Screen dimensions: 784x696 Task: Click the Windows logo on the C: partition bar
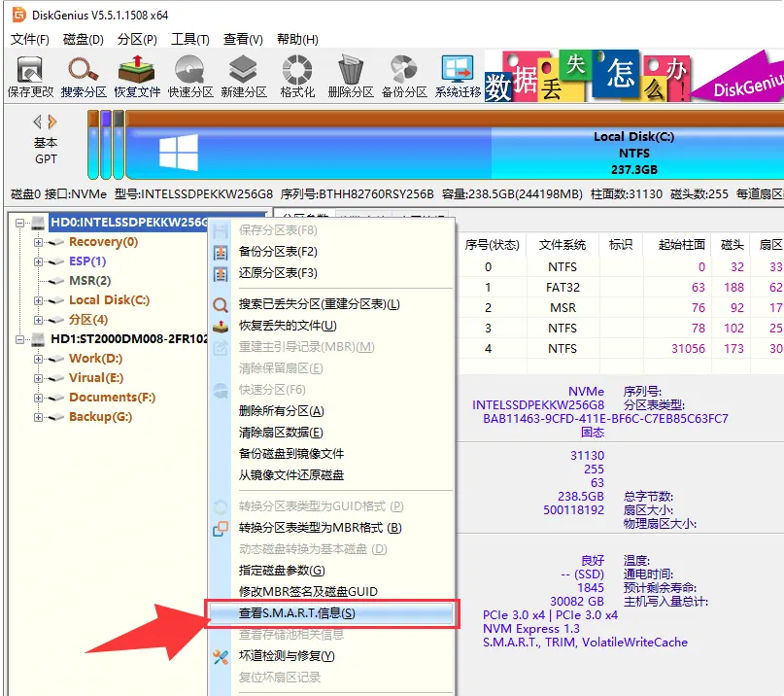point(179,153)
